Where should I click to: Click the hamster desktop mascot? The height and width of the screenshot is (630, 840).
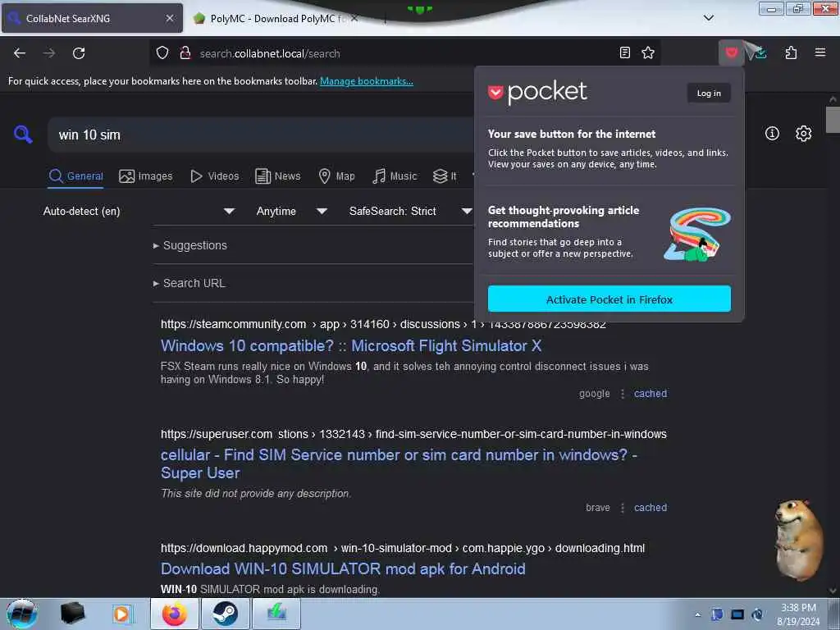coord(798,540)
